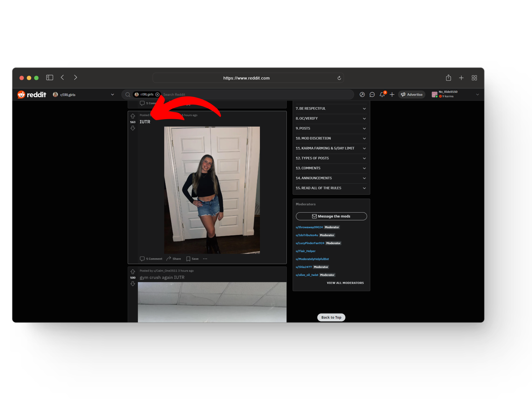Screen dimensions: 532x399
Task: Expand rule 11 Karma Farming & 5/Day Limit
Action: click(x=331, y=148)
